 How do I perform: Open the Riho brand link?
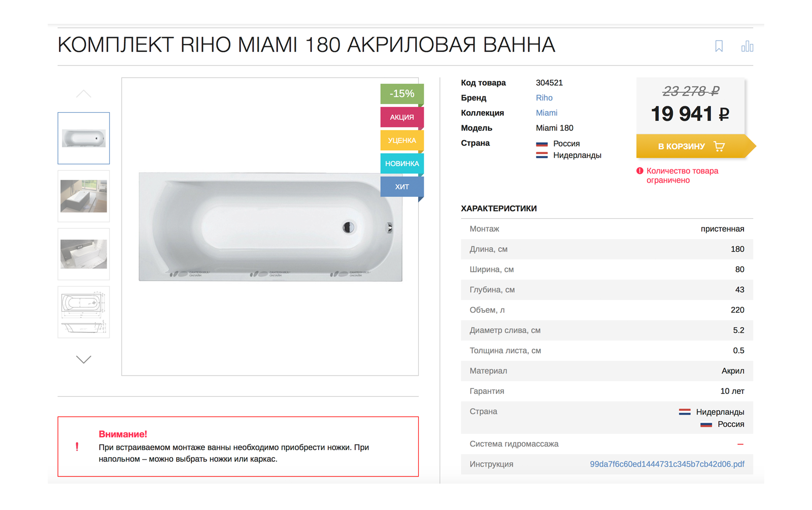coord(544,98)
